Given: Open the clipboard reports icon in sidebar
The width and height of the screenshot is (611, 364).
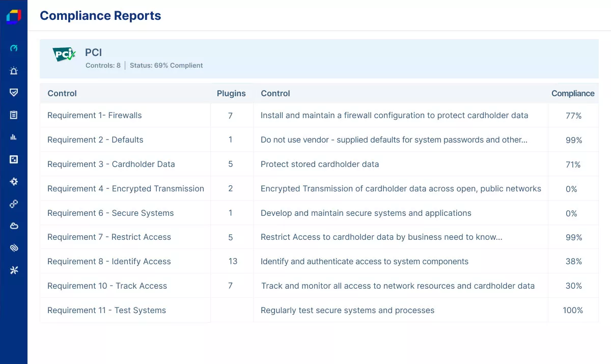Looking at the screenshot, I should (14, 115).
